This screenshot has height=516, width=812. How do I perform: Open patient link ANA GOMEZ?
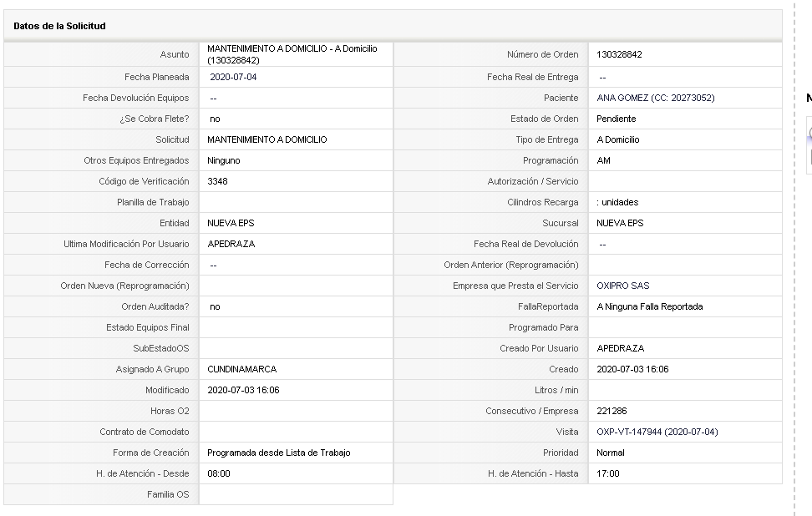[x=655, y=98]
